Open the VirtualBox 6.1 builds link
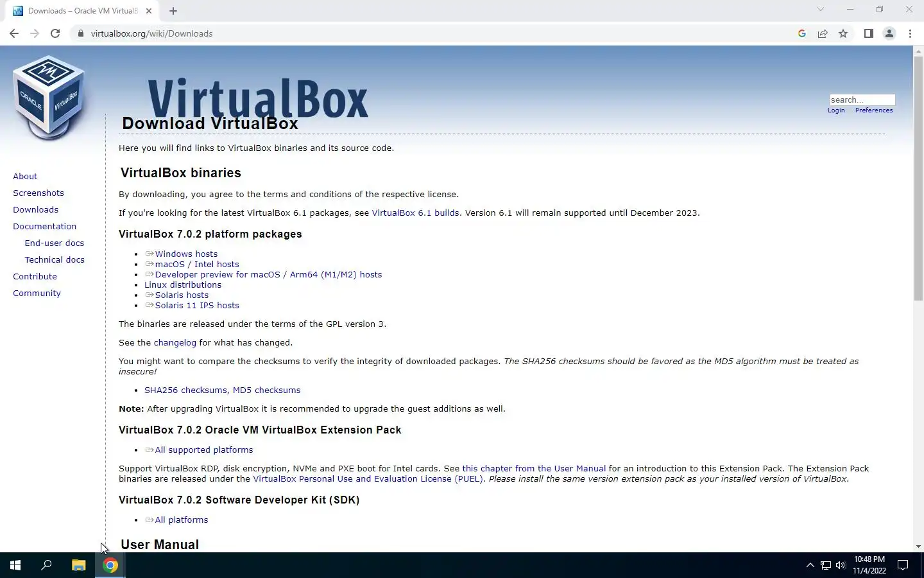Screen dimensions: 924x578 tap(415, 213)
